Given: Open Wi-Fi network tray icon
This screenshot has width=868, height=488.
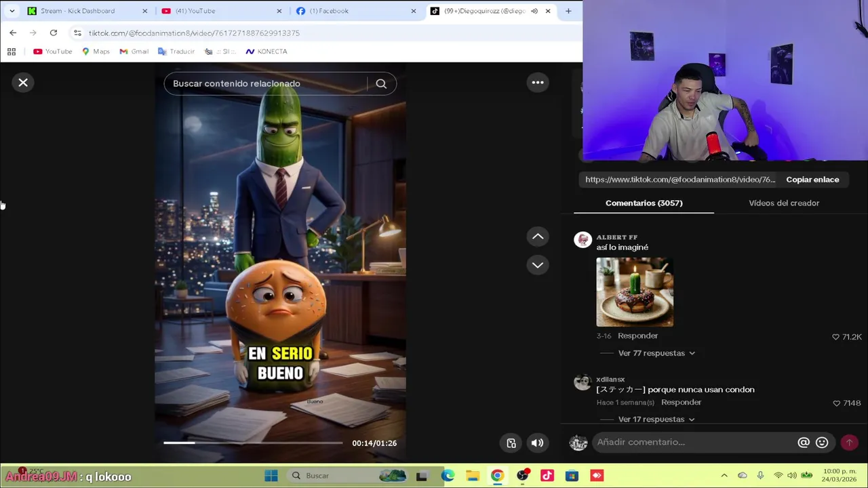Looking at the screenshot, I should point(778,476).
